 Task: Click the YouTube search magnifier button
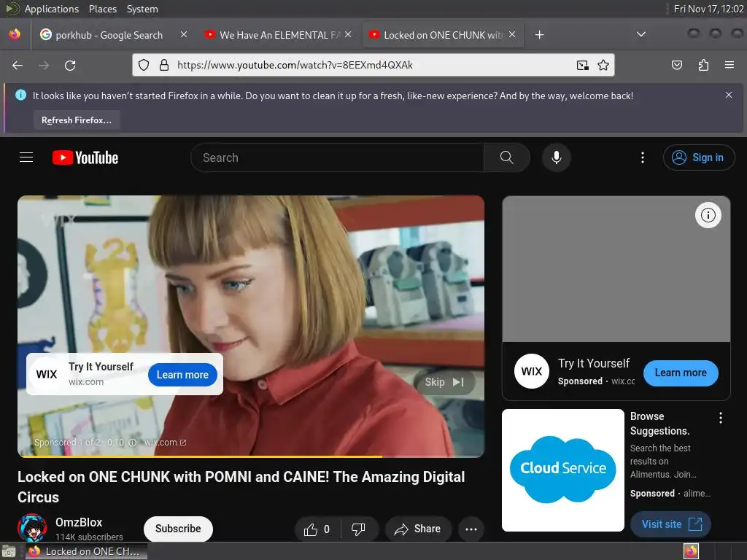click(x=506, y=157)
